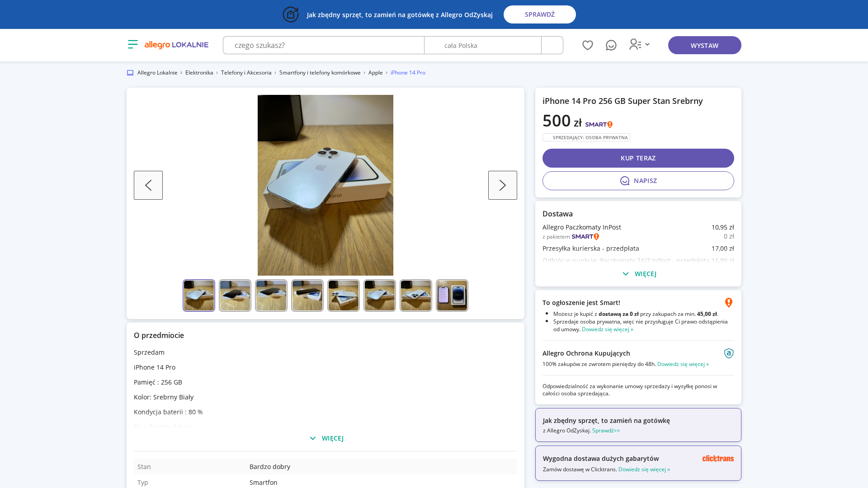Show previous photo with left arrow
The width and height of the screenshot is (868, 488).
click(x=148, y=185)
